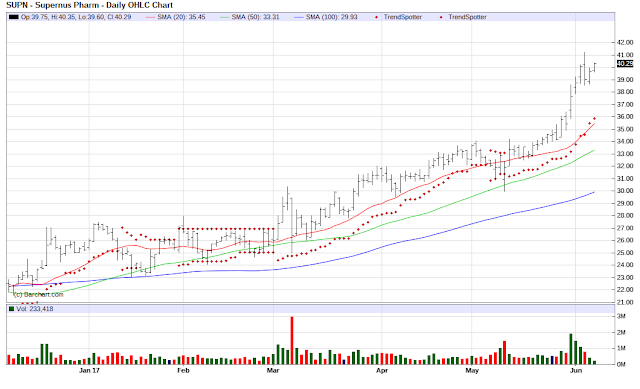Viewport: 640px width, 389px height.
Task: Click the red SMA (20) line color sample in legend
Action: [151, 17]
